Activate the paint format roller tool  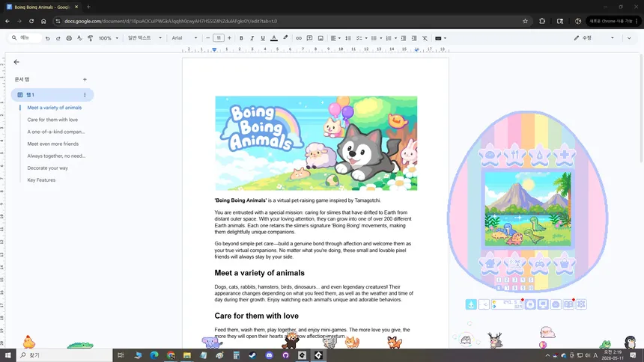[x=91, y=38]
